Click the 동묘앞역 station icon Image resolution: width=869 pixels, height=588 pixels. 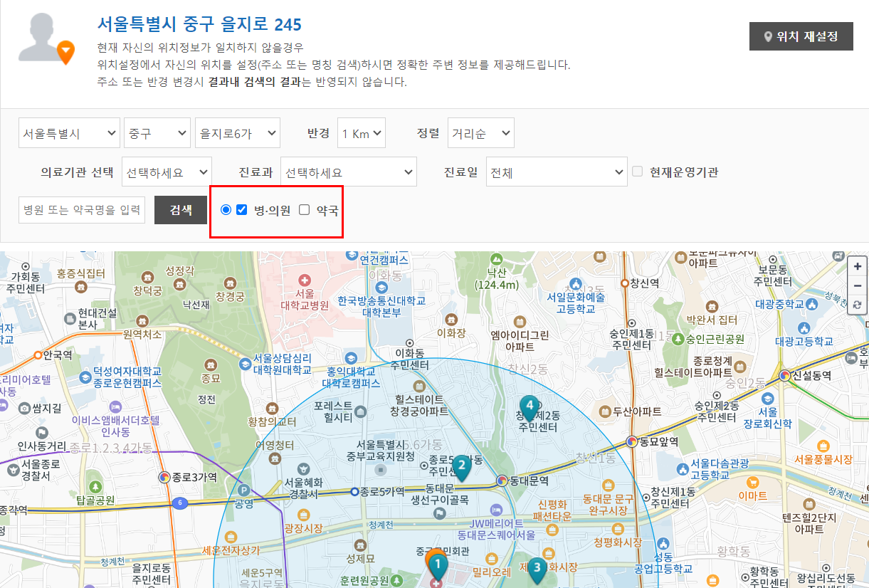(x=631, y=441)
